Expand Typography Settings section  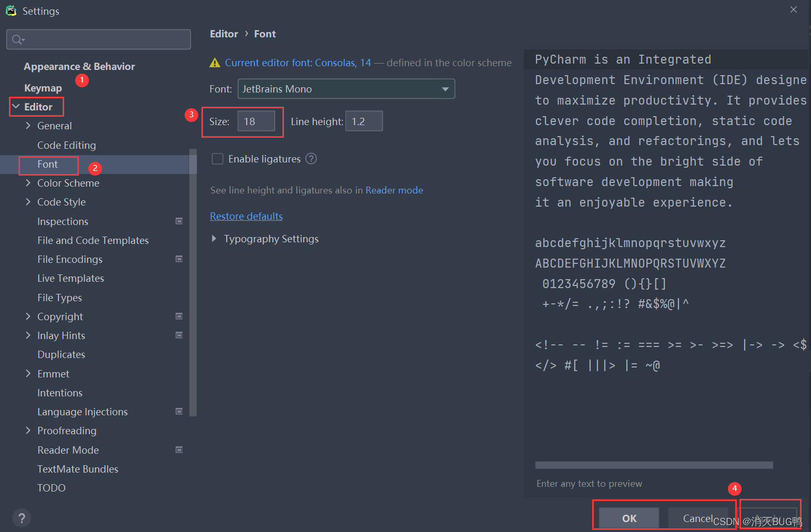point(214,239)
